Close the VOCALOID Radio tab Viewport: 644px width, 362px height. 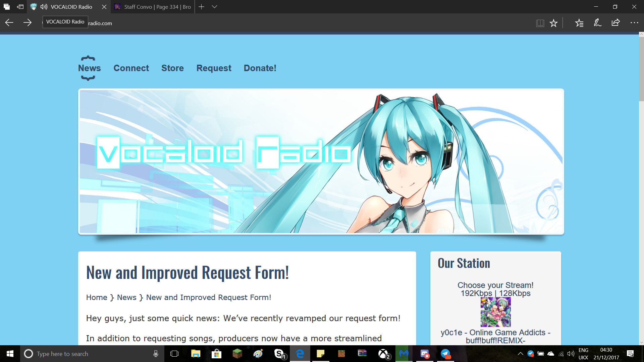[x=104, y=7]
